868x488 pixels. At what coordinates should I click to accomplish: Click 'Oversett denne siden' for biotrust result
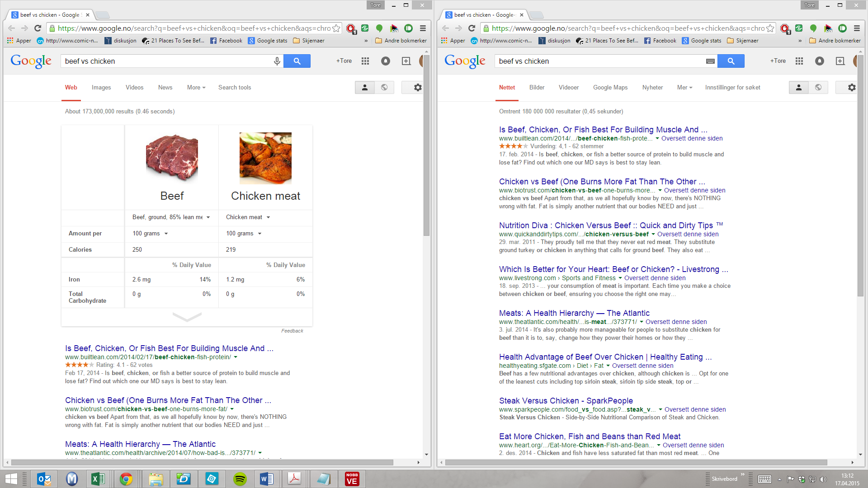(695, 191)
